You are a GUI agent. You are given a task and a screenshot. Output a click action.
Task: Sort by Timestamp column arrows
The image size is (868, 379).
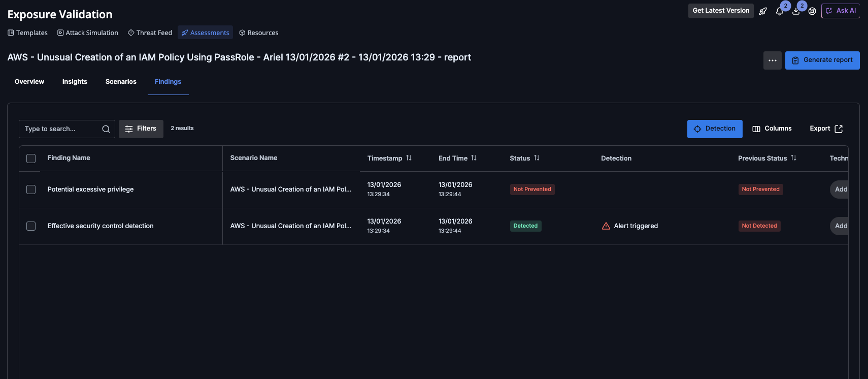409,158
